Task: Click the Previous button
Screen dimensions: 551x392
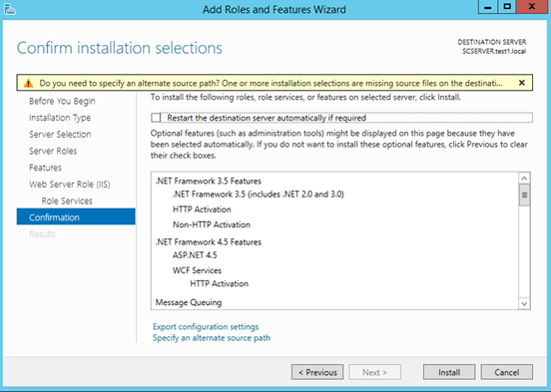Action: click(x=317, y=372)
